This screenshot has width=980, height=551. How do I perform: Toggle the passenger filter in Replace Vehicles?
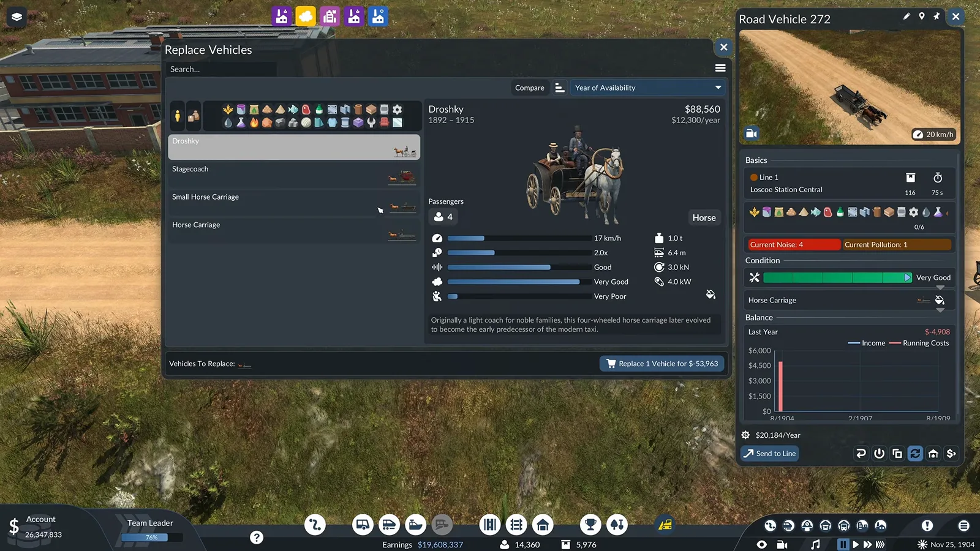click(178, 116)
